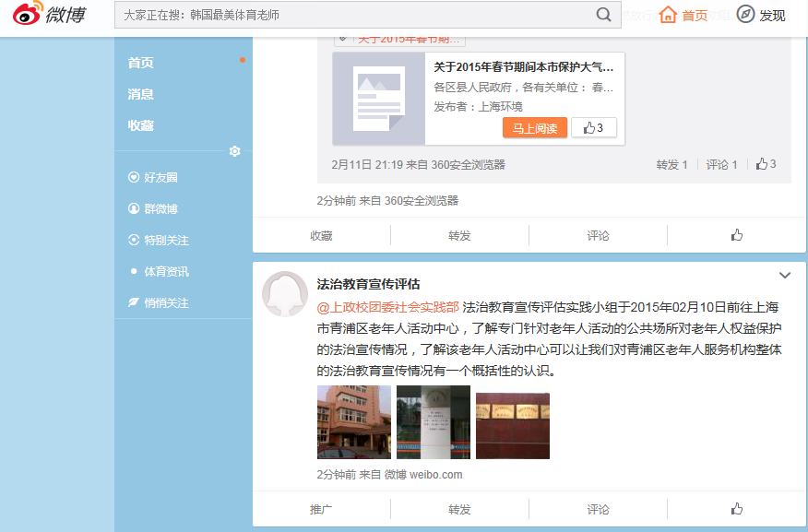
Task: Click the 法治教育宣传评估 profile avatar
Action: [285, 294]
